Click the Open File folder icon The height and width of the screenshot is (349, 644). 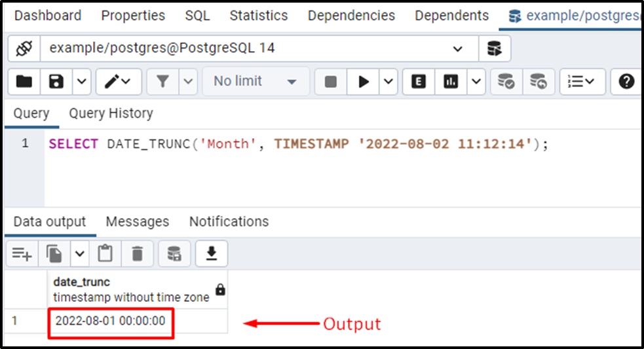(24, 81)
